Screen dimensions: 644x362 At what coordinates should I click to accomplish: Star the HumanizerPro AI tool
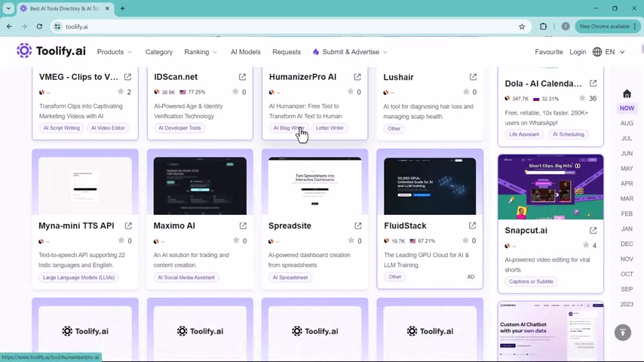point(351,91)
